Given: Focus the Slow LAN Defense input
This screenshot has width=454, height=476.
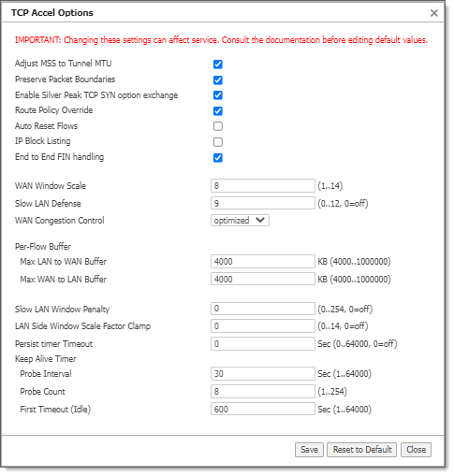Looking at the screenshot, I should click(263, 203).
